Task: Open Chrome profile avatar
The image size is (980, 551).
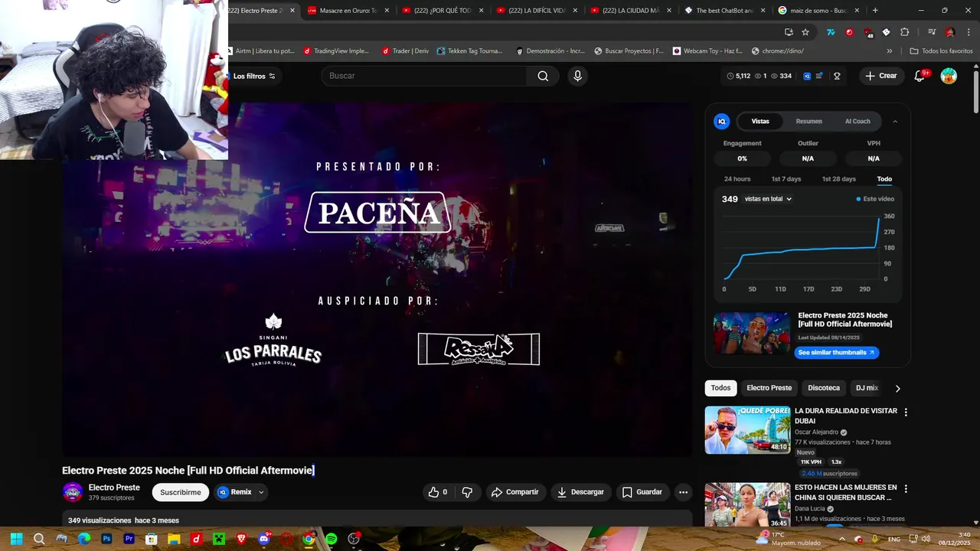Action: coord(950,32)
